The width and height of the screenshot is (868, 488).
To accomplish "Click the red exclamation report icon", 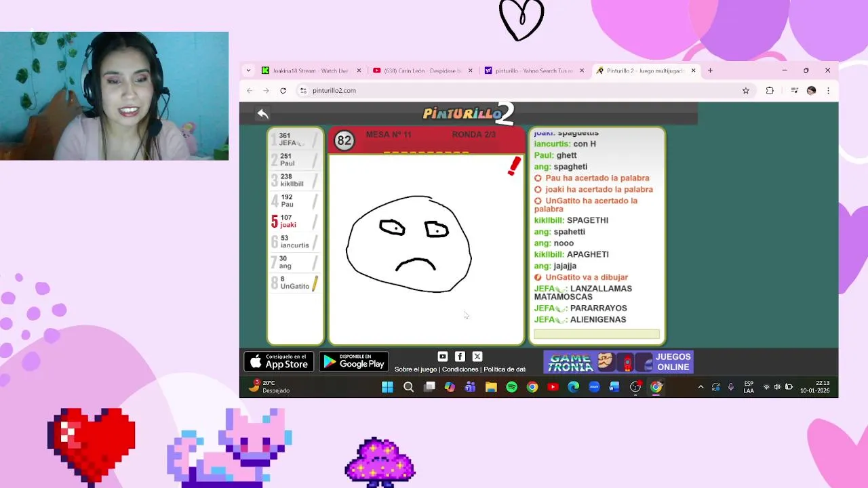I will pyautogui.click(x=514, y=166).
